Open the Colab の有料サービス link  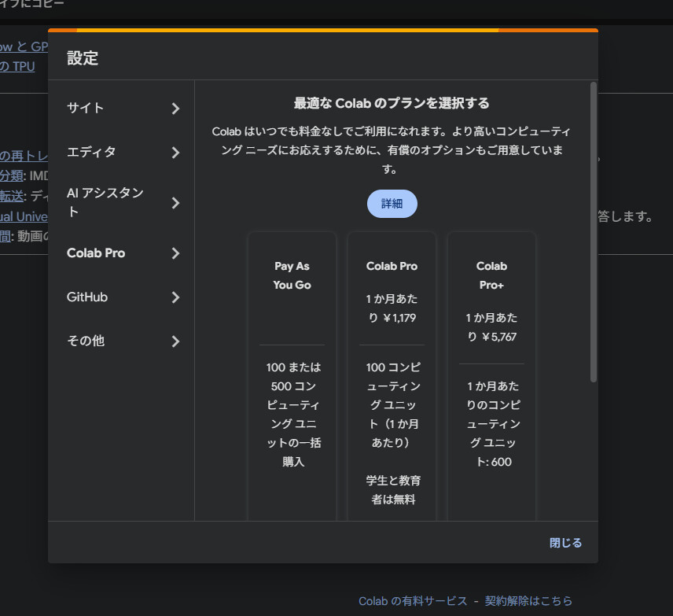[413, 601]
